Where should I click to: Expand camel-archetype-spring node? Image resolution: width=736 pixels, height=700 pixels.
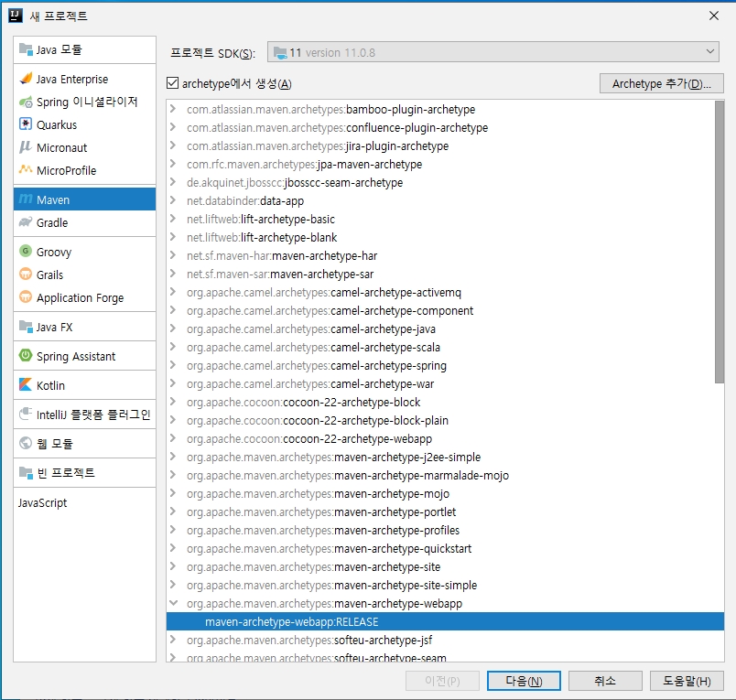point(173,365)
